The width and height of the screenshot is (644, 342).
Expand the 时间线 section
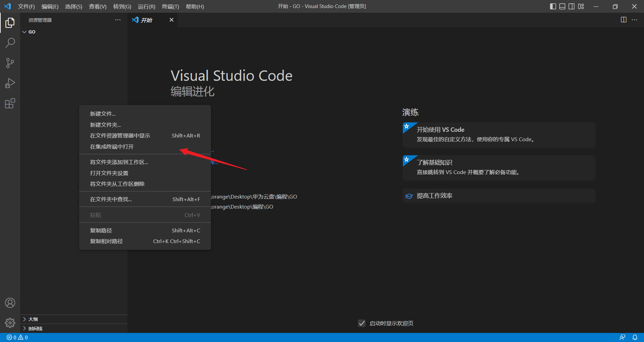click(74, 329)
